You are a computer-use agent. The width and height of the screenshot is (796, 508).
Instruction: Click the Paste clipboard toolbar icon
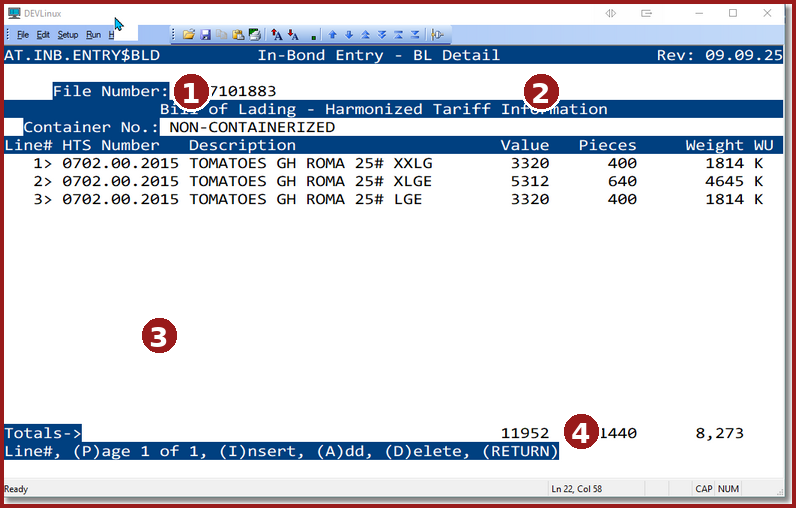tap(238, 34)
